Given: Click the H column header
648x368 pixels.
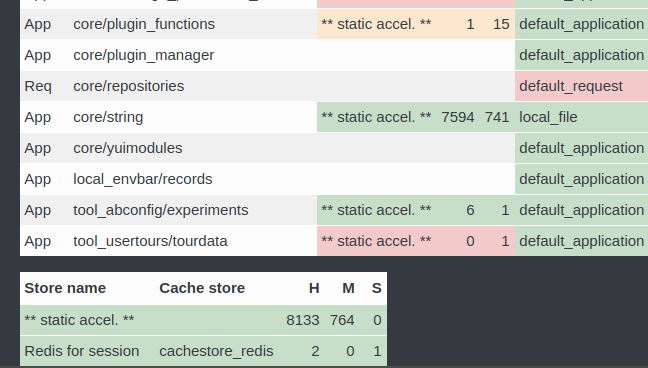Looking at the screenshot, I should 314,288.
